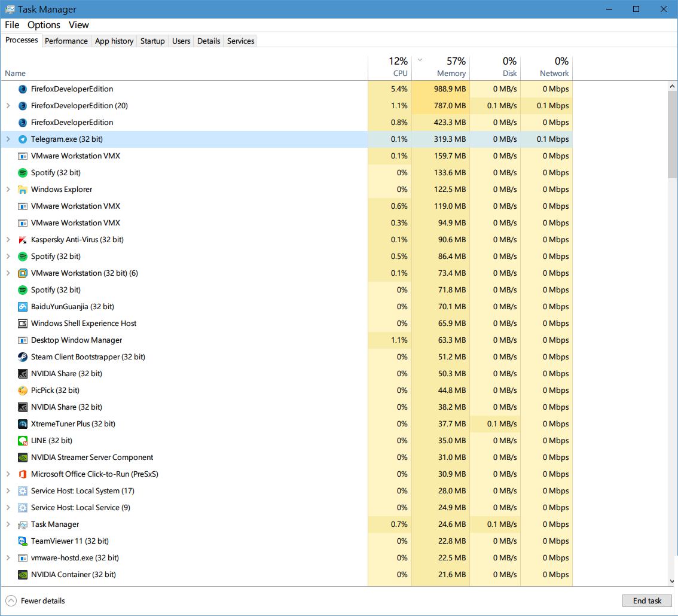This screenshot has height=616, width=678.
Task: Click the process list scrollbar thumb
Action: (x=672, y=135)
